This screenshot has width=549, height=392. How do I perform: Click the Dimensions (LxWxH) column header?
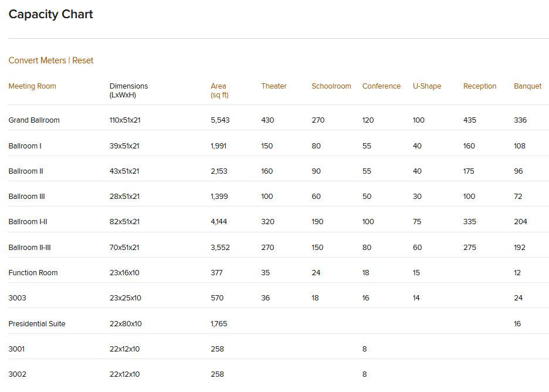pyautogui.click(x=128, y=90)
